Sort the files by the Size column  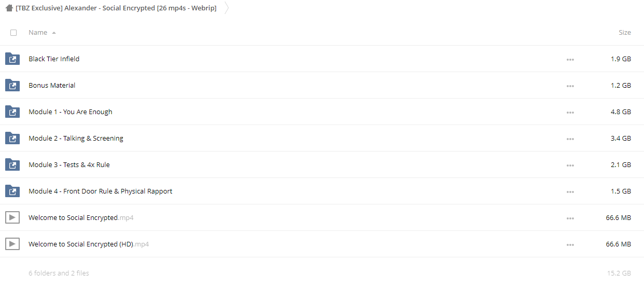pos(625,32)
